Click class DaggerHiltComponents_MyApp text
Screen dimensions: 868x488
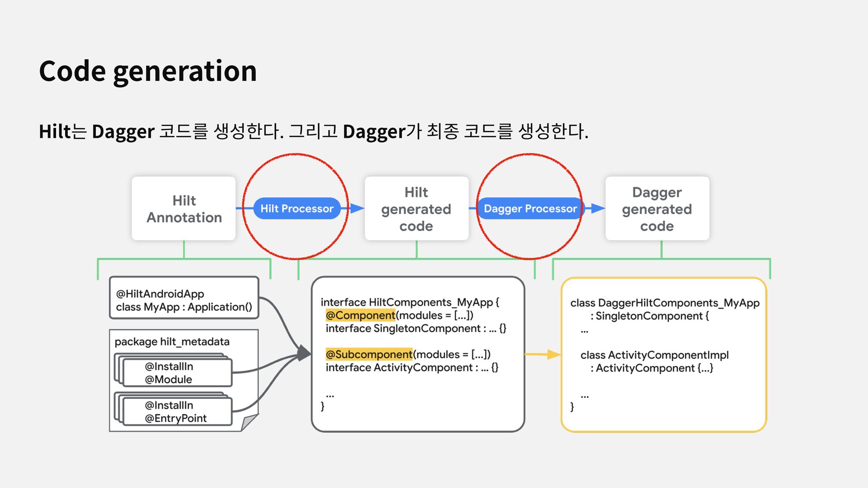(665, 303)
